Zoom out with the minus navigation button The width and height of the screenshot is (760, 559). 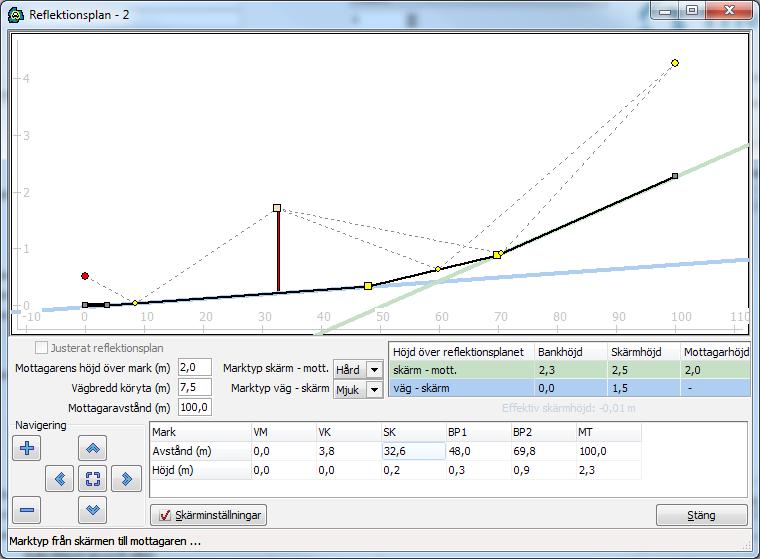pos(27,510)
